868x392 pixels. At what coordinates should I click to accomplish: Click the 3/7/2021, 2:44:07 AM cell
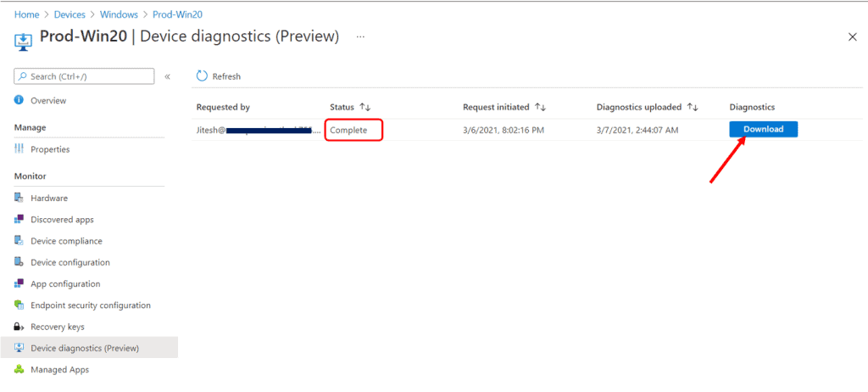(x=637, y=131)
